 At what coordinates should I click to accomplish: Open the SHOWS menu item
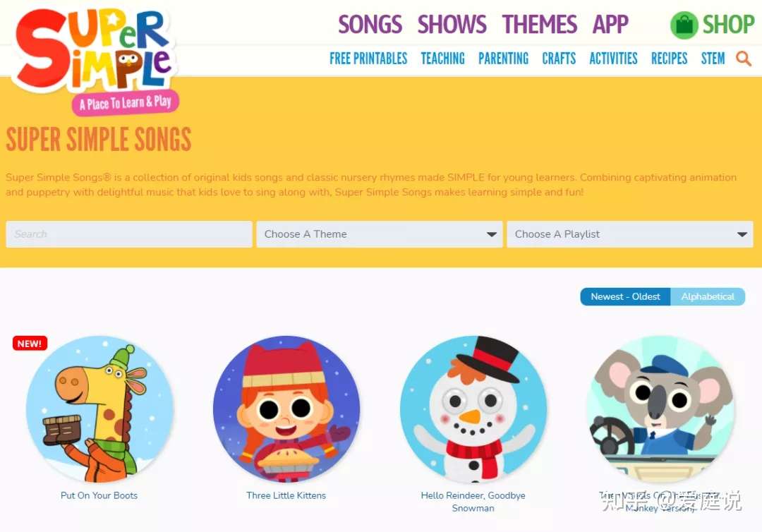(x=452, y=24)
